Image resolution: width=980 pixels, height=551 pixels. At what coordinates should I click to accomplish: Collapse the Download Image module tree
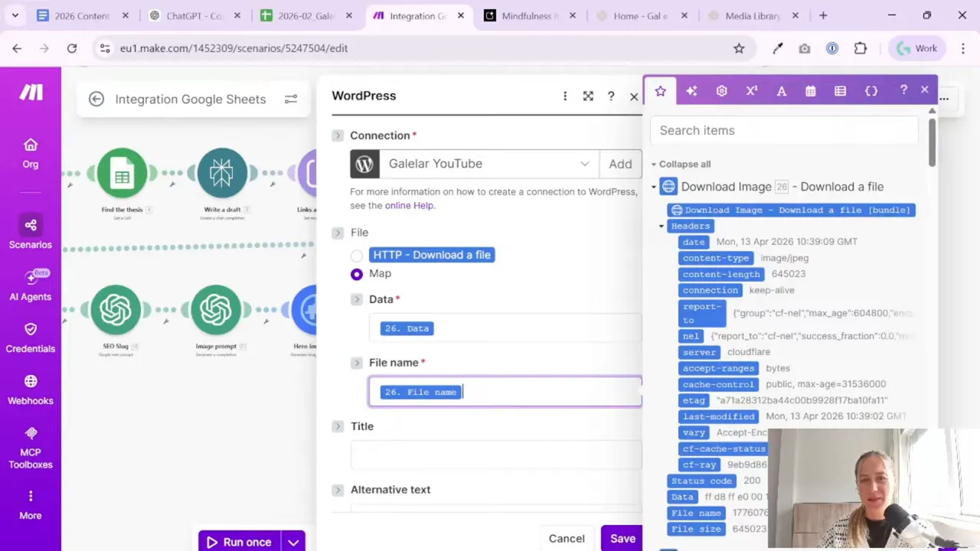tap(655, 187)
